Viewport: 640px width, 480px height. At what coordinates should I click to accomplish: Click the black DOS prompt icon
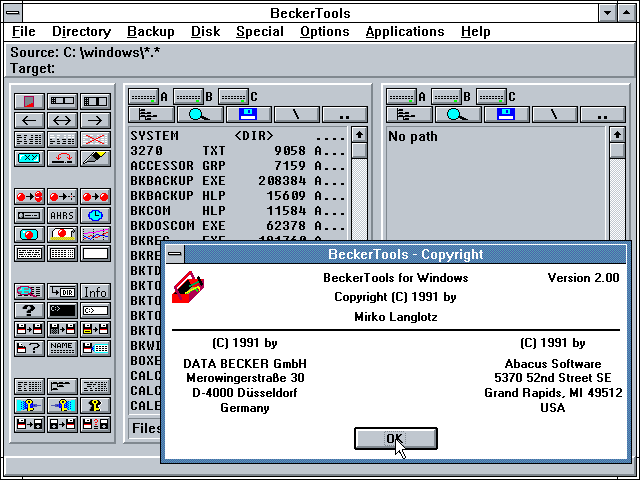(x=62, y=311)
